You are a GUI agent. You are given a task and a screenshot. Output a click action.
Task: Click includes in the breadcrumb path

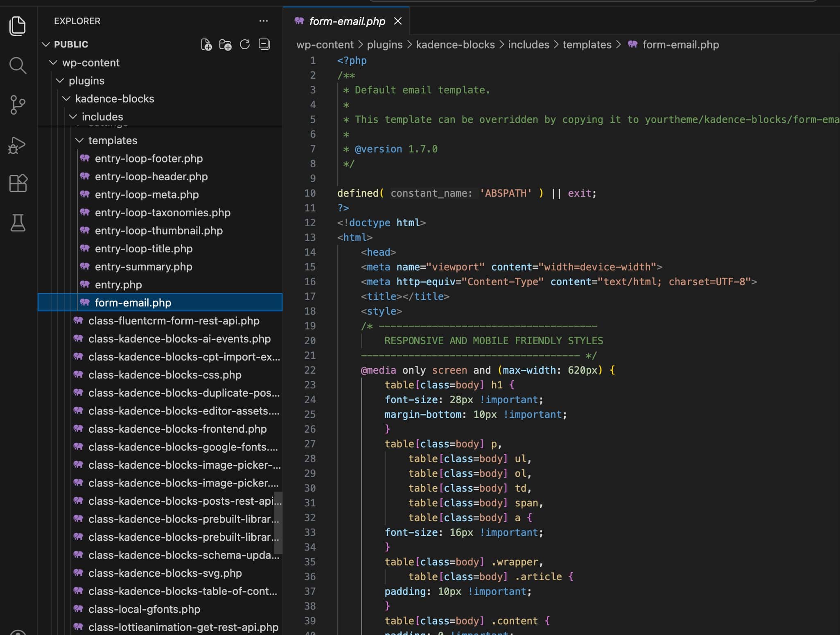pos(528,45)
